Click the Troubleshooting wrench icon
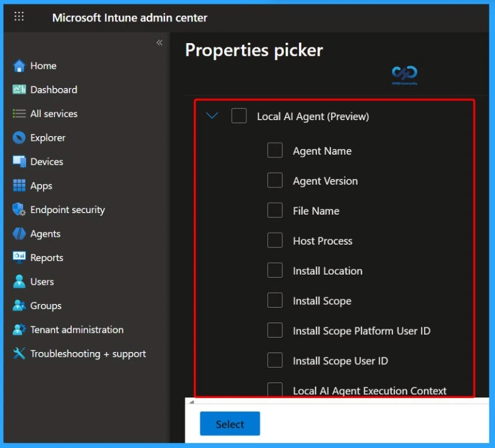495x448 pixels. pyautogui.click(x=19, y=353)
